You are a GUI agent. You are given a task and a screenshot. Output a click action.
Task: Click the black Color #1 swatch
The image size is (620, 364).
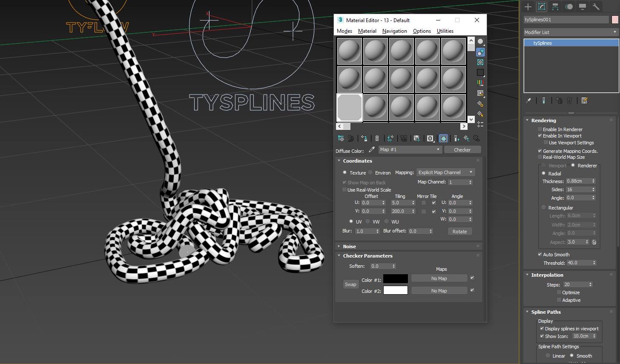396,279
